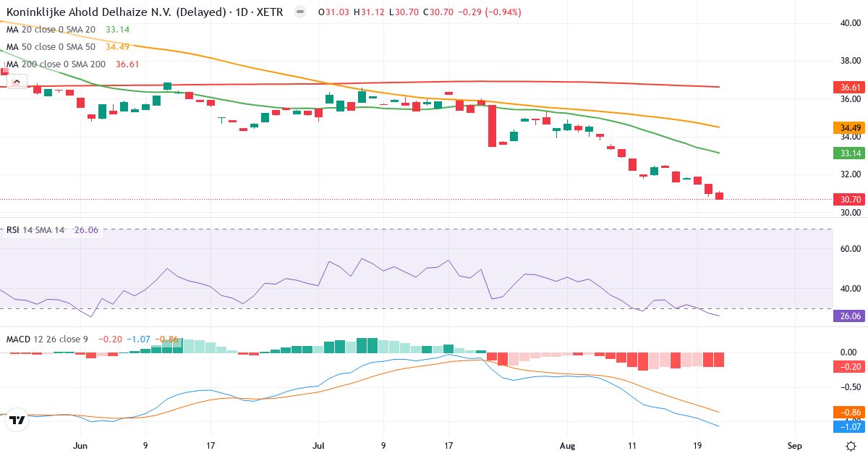Select the RSI 14 SMA 14 legend
This screenshot has height=456, width=868.
(x=35, y=229)
